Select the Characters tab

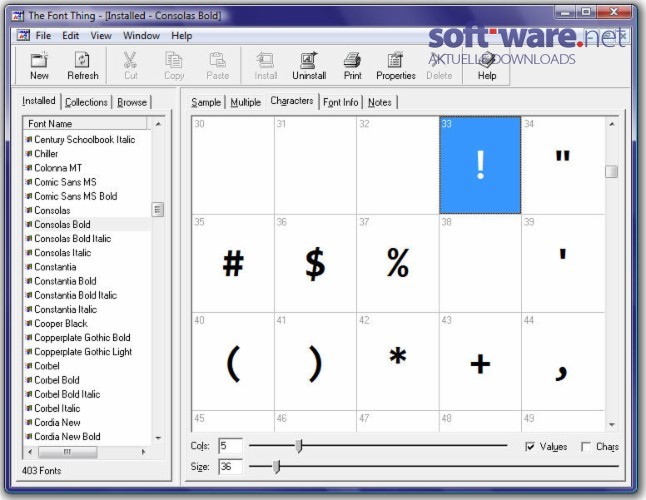[x=292, y=101]
